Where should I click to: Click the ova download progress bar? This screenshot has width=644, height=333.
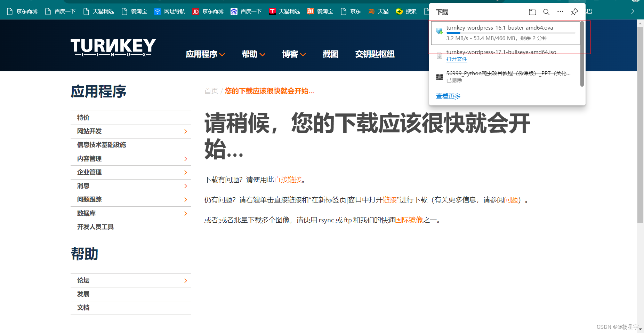[x=510, y=33]
